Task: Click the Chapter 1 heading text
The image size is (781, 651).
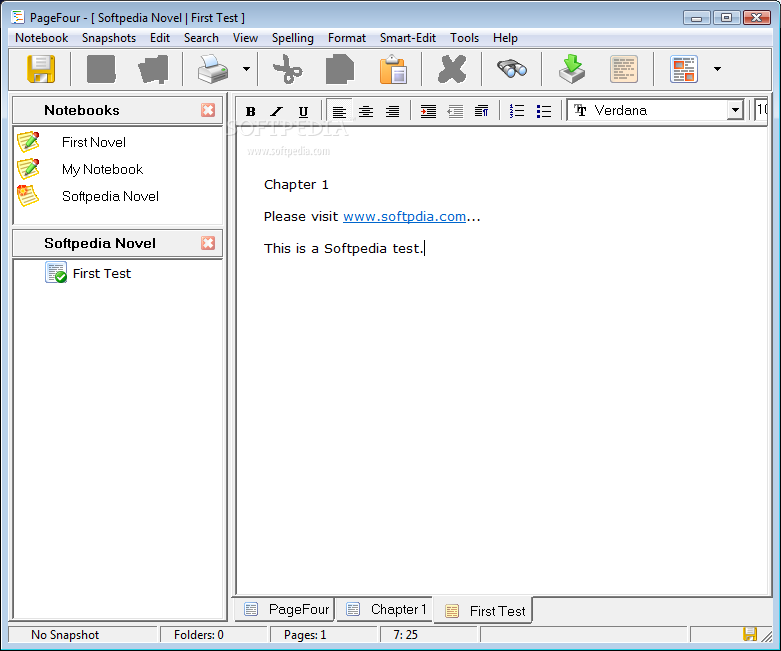Action: [x=296, y=185]
